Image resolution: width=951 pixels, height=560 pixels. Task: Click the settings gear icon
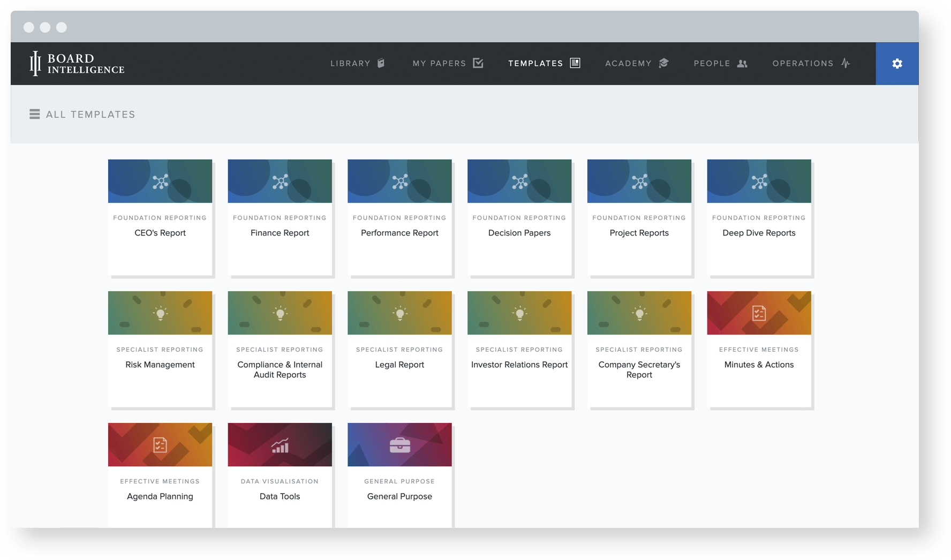click(897, 64)
